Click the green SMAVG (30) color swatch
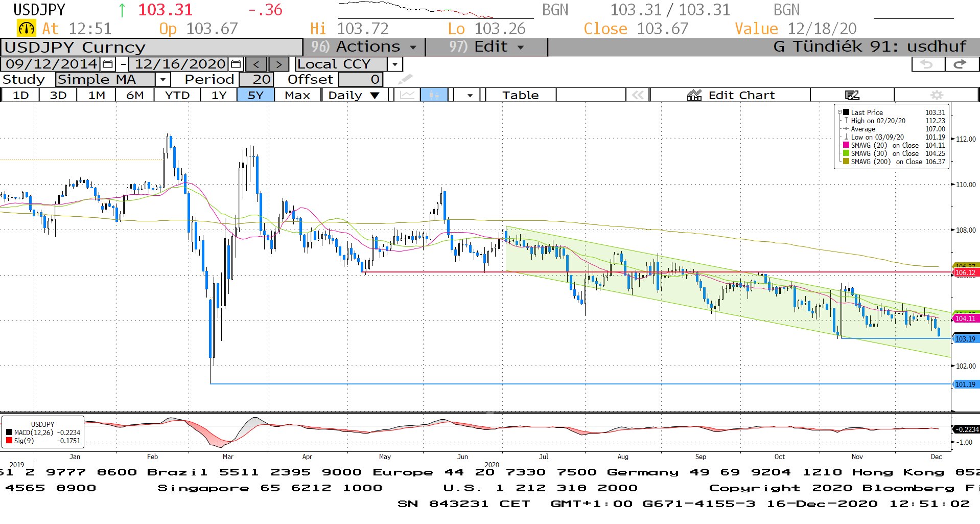Screen dimensions: 980x524 click(x=846, y=153)
